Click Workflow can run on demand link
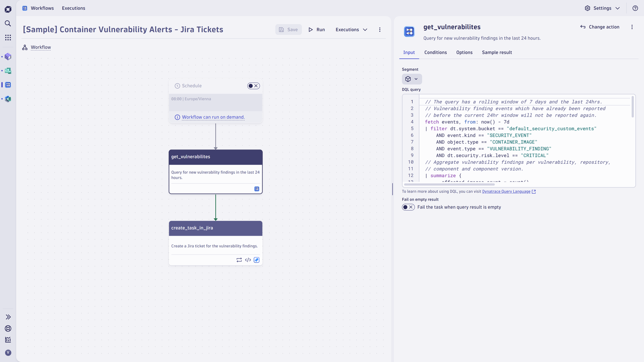 [213, 117]
